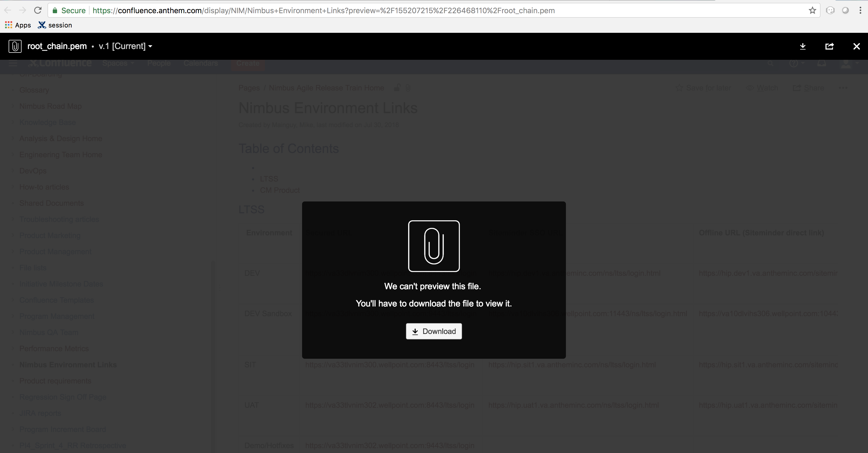
Task: Open Program Increment Board in sidebar
Action: point(63,430)
